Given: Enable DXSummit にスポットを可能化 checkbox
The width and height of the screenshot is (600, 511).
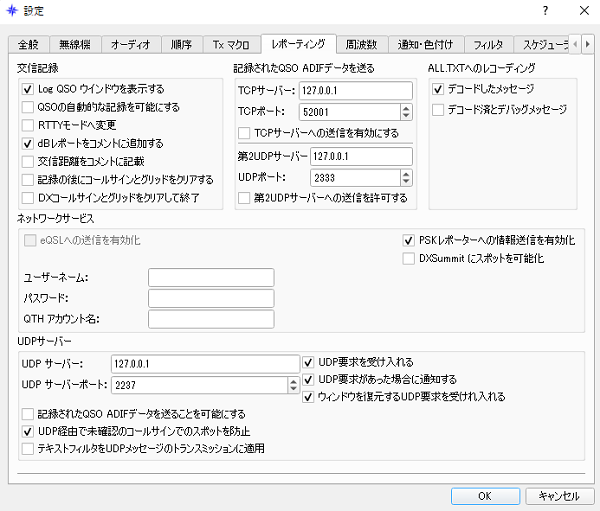Looking at the screenshot, I should pos(409,258).
